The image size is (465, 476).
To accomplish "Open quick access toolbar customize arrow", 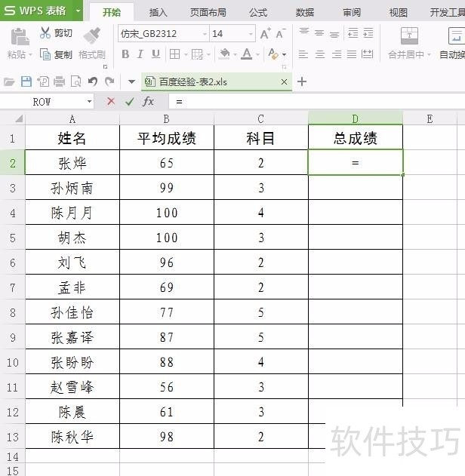I will pyautogui.click(x=132, y=81).
